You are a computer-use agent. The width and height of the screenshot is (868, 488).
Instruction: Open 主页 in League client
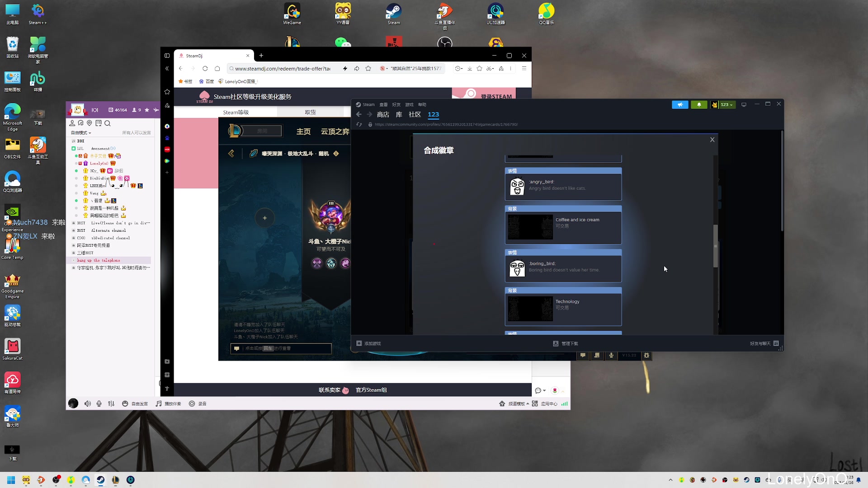pos(303,131)
